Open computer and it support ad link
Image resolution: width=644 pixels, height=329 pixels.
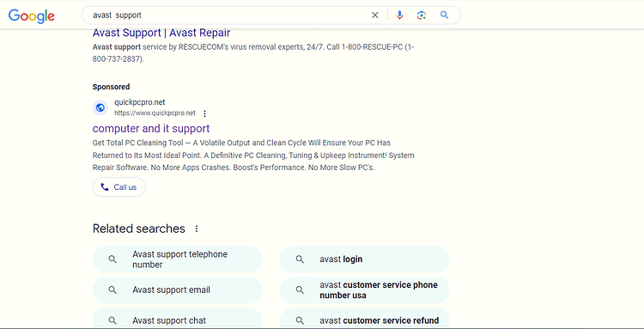(151, 129)
